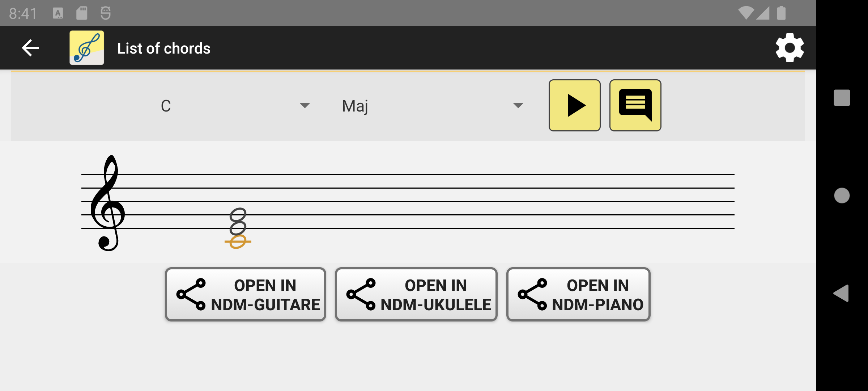This screenshot has height=391, width=868.
Task: Open the chord in NDM-UKULELE
Action: [x=416, y=294]
